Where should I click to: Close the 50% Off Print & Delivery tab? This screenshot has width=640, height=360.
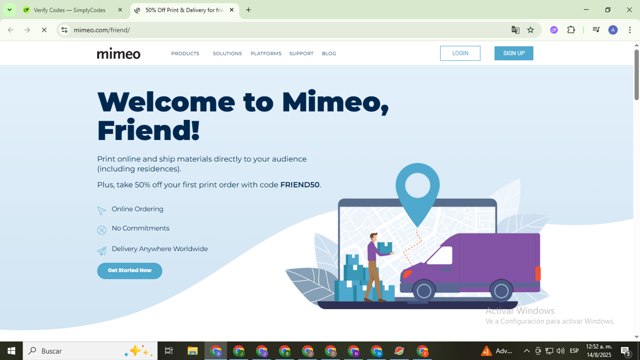tap(231, 10)
